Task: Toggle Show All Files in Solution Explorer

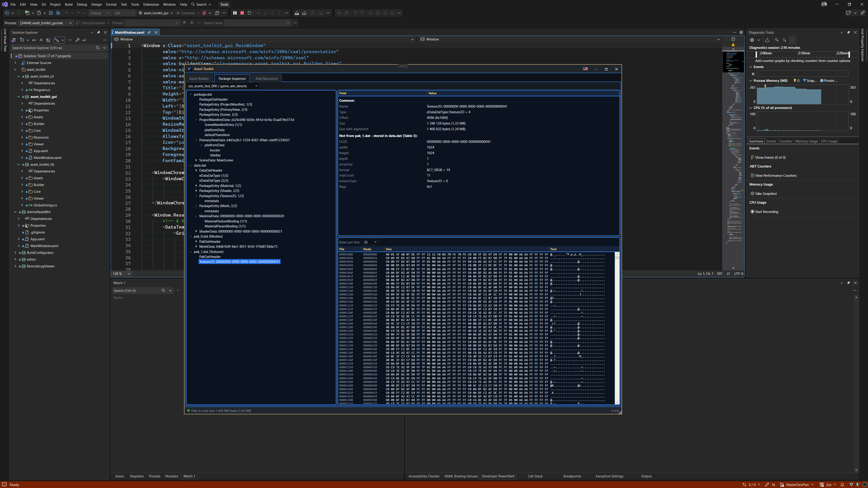Action: click(x=49, y=40)
